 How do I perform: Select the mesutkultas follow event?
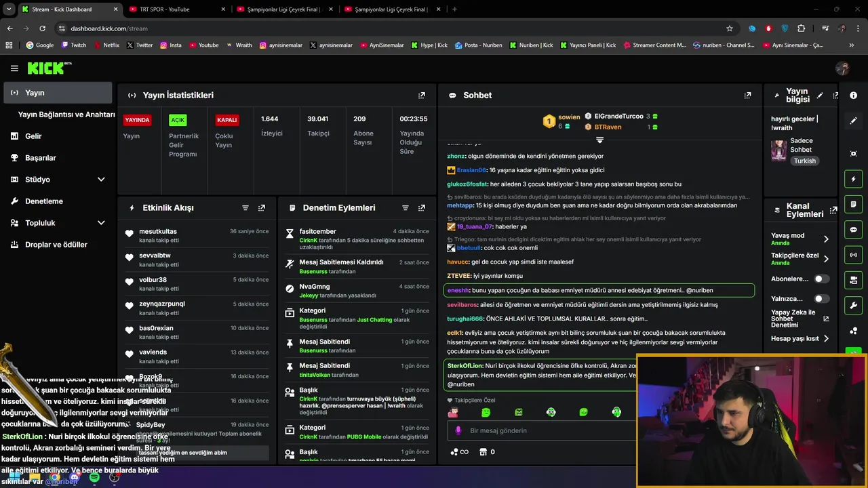197,236
